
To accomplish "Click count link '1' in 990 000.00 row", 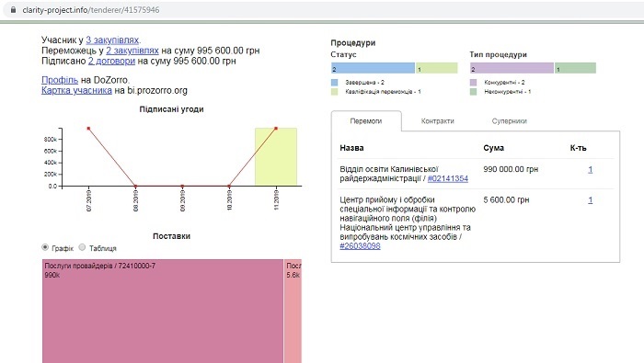I will click(591, 169).
